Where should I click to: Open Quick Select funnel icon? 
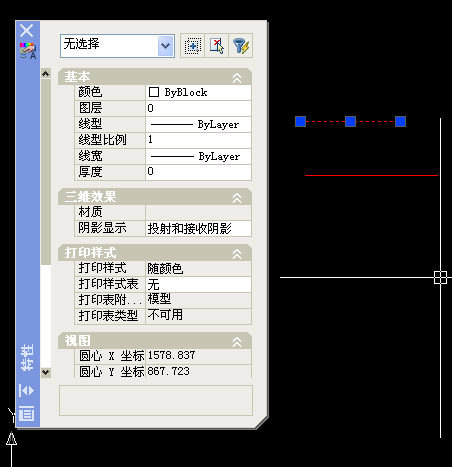tap(241, 46)
